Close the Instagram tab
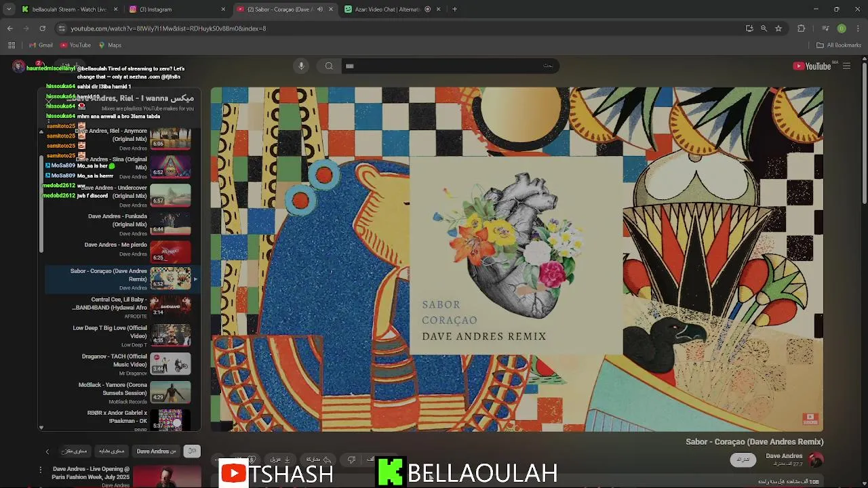868x488 pixels. pos(223,9)
